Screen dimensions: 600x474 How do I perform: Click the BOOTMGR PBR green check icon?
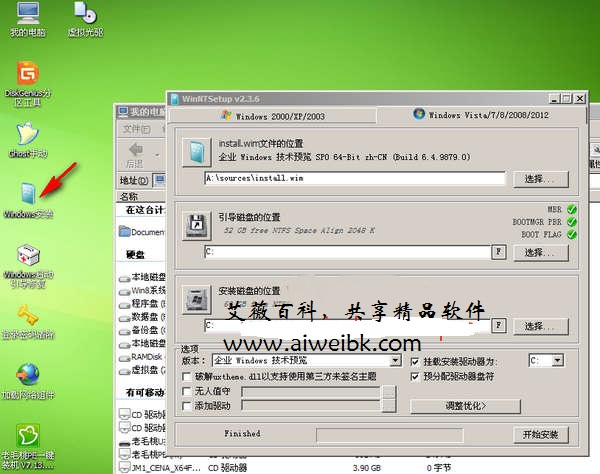tap(572, 222)
